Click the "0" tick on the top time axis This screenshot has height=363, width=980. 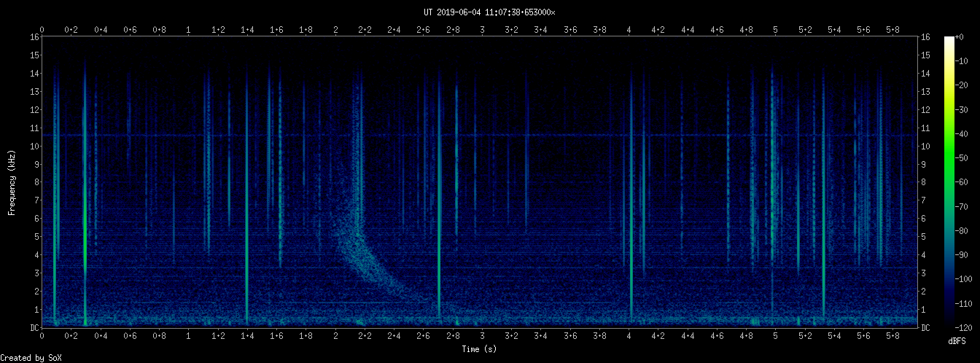(42, 30)
